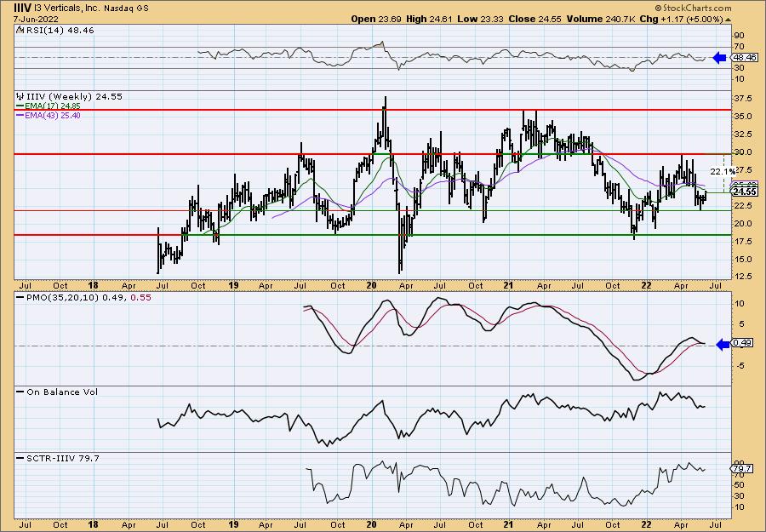Click the 0.49 PMO value tag on right
This screenshot has width=766, height=532.
(742, 343)
